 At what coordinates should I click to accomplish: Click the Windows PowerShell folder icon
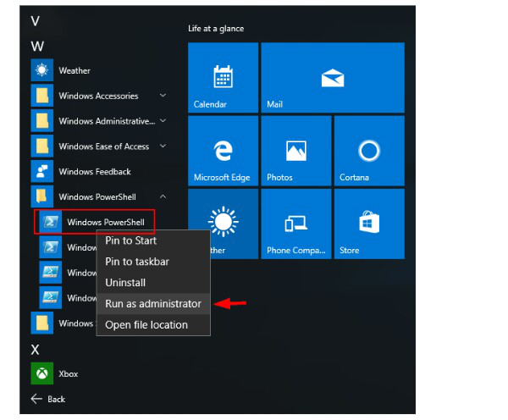point(41,196)
